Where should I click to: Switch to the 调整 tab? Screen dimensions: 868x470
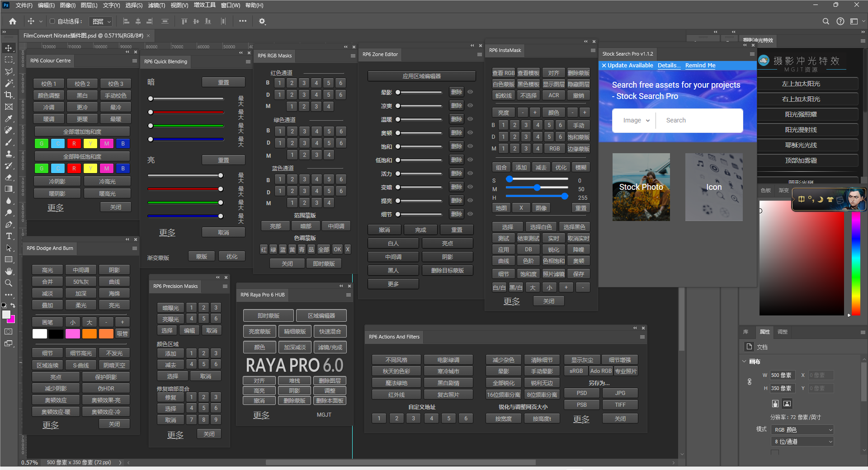[x=783, y=332]
